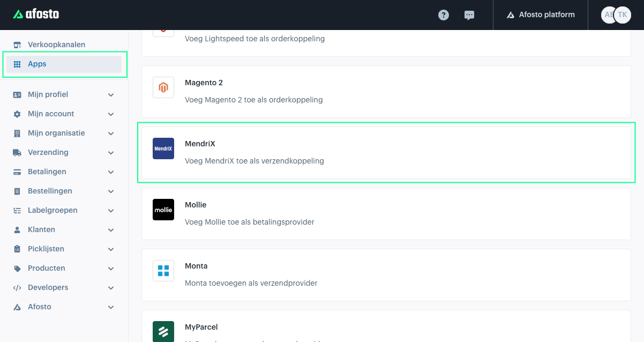Open the MyParcel app title
Image resolution: width=644 pixels, height=342 pixels.
[201, 327]
